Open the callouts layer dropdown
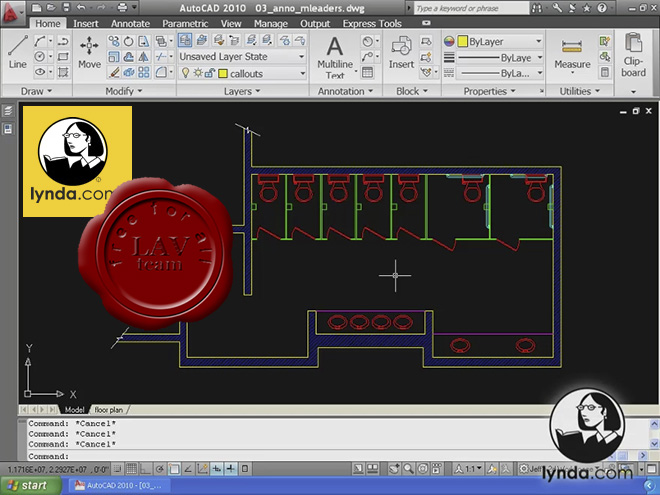 point(242,74)
